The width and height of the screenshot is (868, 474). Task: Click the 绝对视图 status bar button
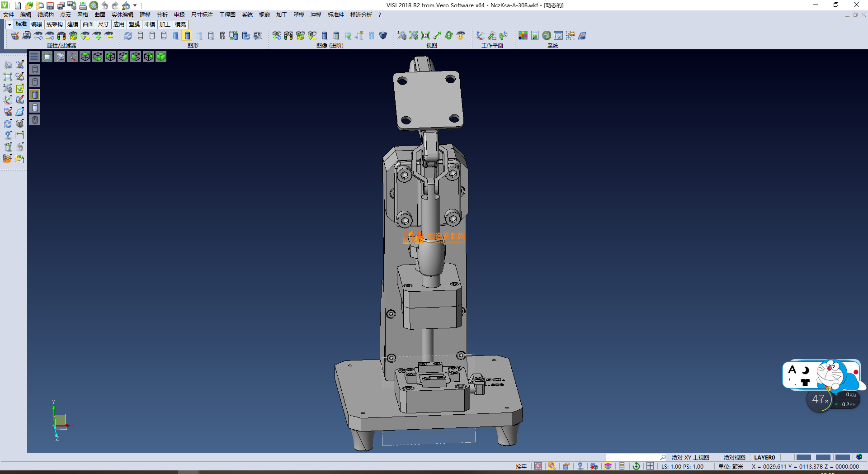coord(734,457)
